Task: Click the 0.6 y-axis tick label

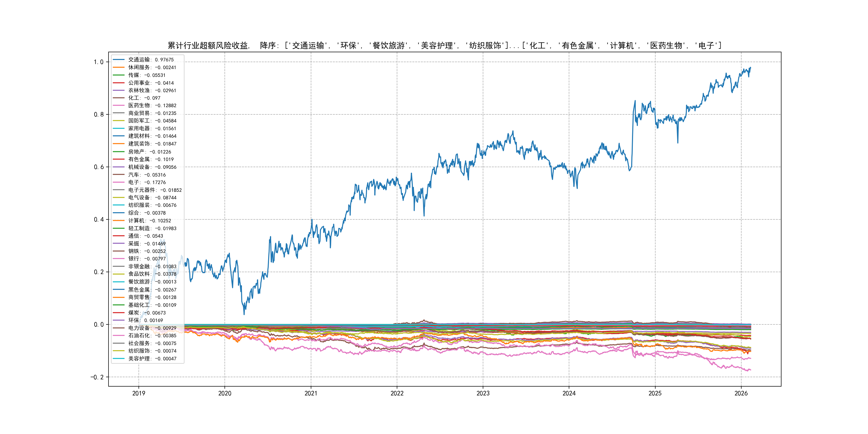Action: 98,167
